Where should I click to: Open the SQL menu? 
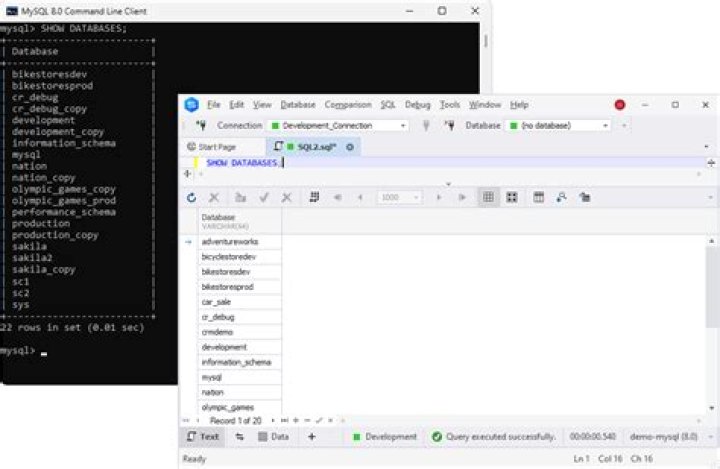pyautogui.click(x=388, y=105)
